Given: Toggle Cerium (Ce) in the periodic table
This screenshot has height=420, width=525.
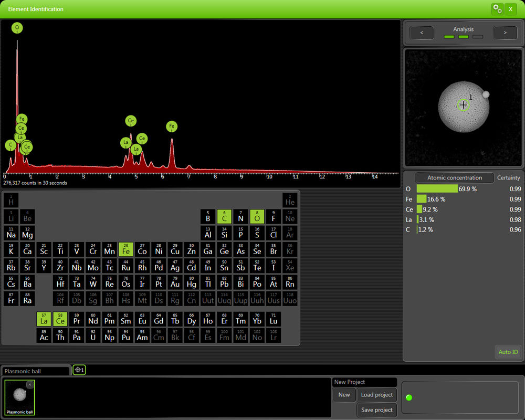Looking at the screenshot, I should pyautogui.click(x=60, y=319).
